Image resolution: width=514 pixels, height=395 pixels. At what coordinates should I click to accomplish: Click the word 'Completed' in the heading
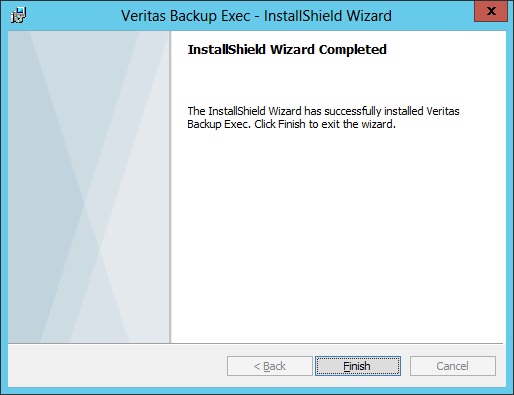point(353,49)
